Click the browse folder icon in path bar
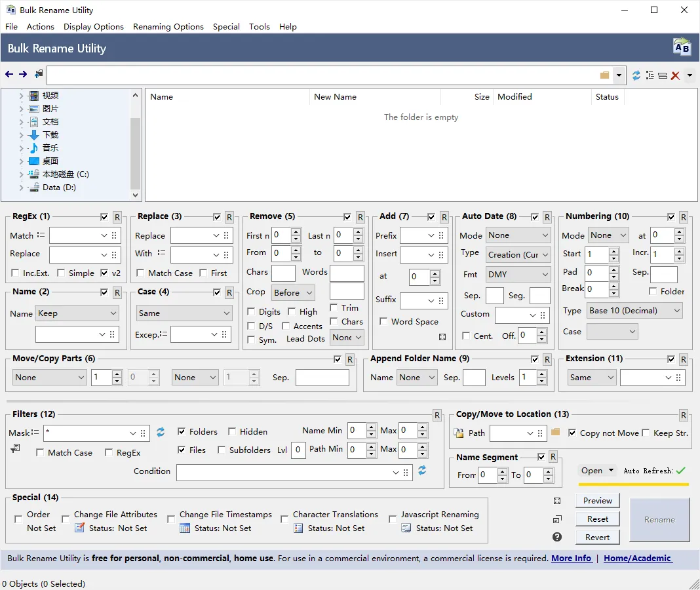Viewport: 700px width, 590px height. 604,75
